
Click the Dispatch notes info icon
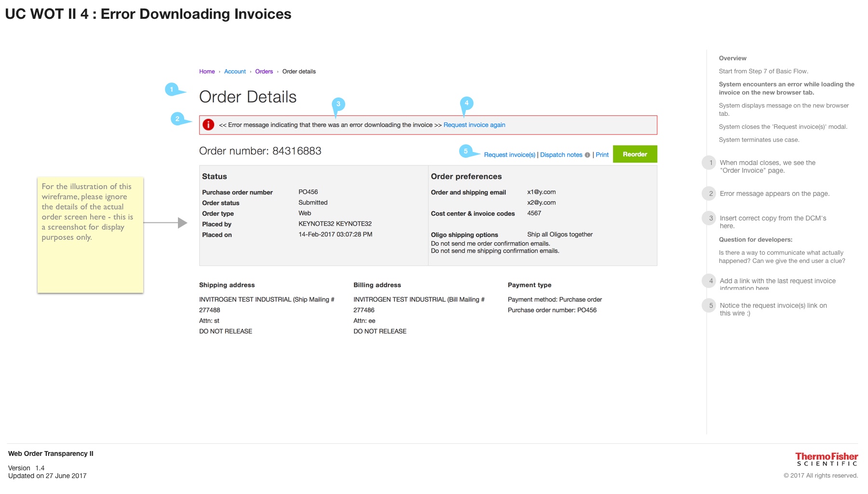[x=587, y=155]
